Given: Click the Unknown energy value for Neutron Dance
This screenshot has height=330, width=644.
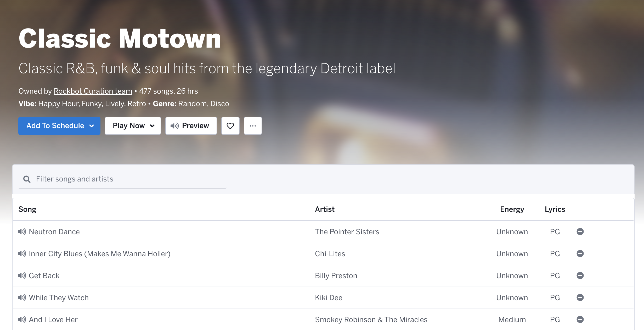Looking at the screenshot, I should pos(512,232).
